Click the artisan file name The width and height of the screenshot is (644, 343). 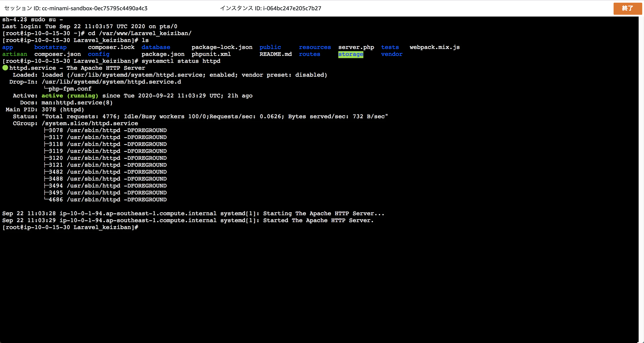pyautogui.click(x=15, y=54)
